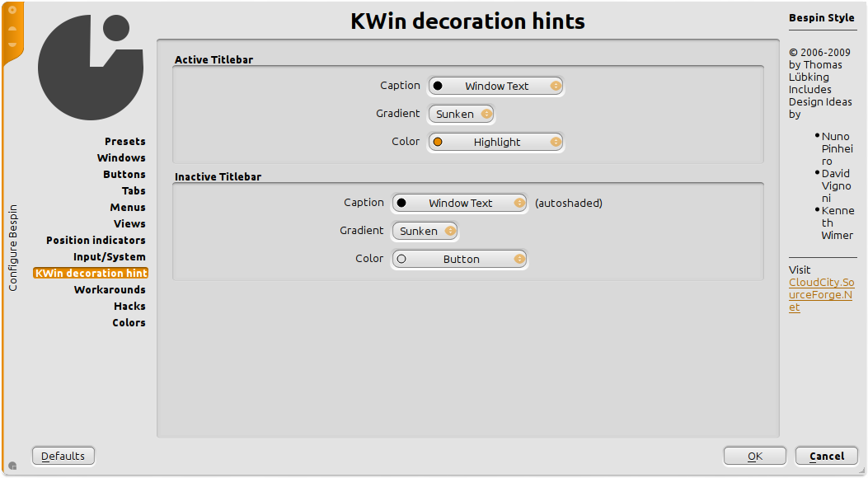
Task: Show the Views settings
Action: pyautogui.click(x=129, y=223)
